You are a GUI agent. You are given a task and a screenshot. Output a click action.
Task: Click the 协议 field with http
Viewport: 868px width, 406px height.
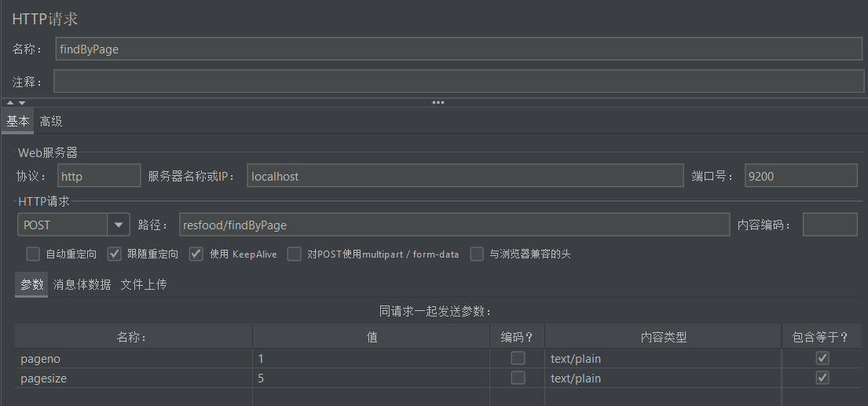click(99, 176)
